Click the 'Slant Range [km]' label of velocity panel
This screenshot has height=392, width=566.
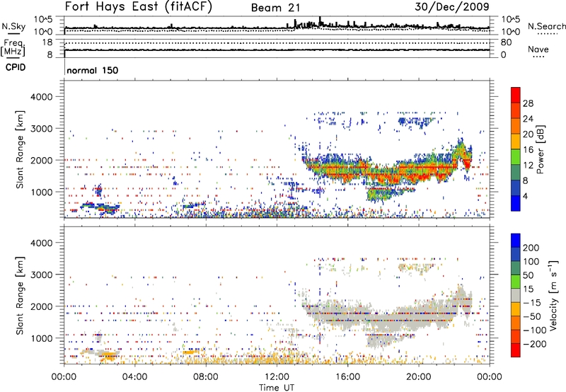point(20,295)
